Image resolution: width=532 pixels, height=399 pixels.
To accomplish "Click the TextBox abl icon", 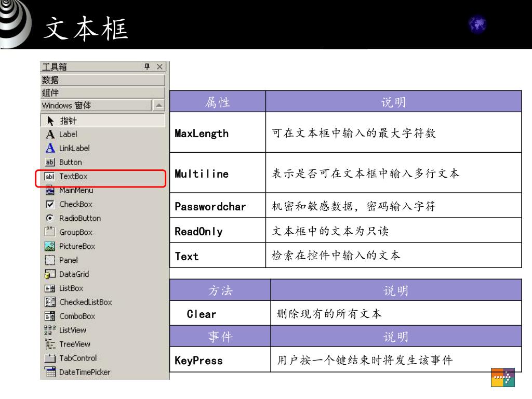I will (49, 177).
